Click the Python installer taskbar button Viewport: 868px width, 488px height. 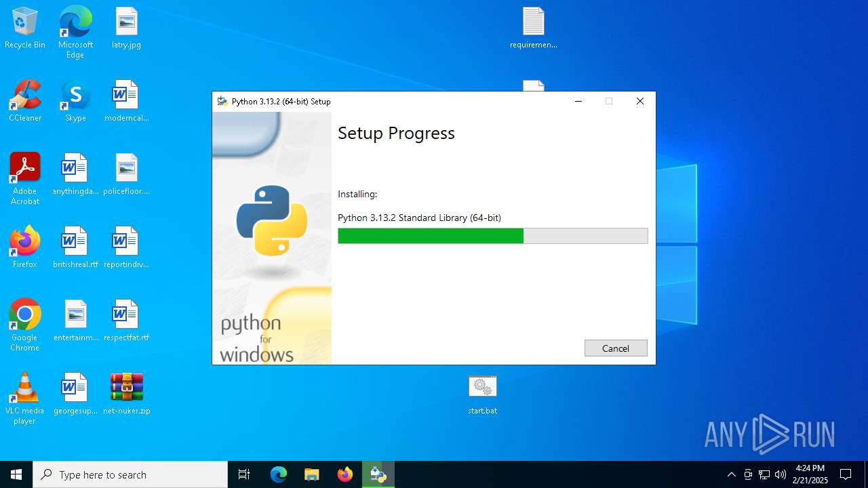[378, 474]
